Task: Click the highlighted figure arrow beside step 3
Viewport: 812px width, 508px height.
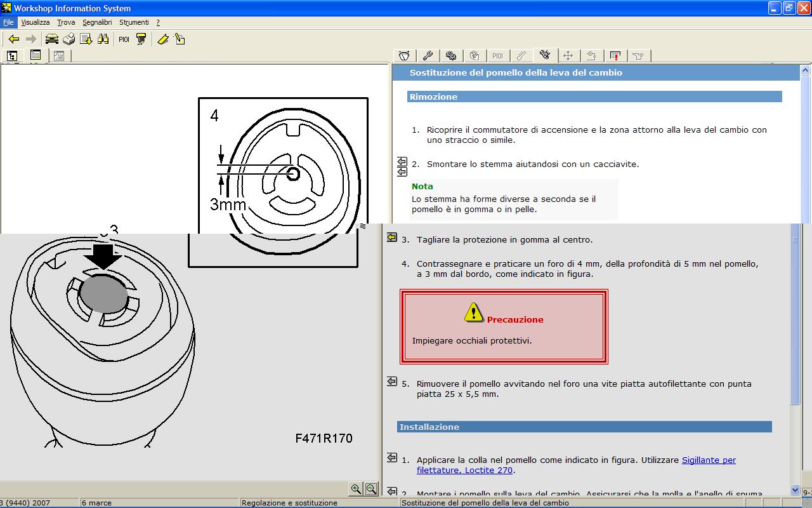Action: click(391, 237)
